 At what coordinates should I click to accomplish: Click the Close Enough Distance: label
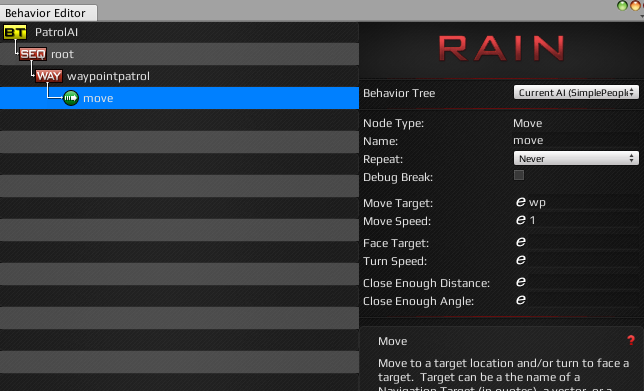pyautogui.click(x=426, y=283)
